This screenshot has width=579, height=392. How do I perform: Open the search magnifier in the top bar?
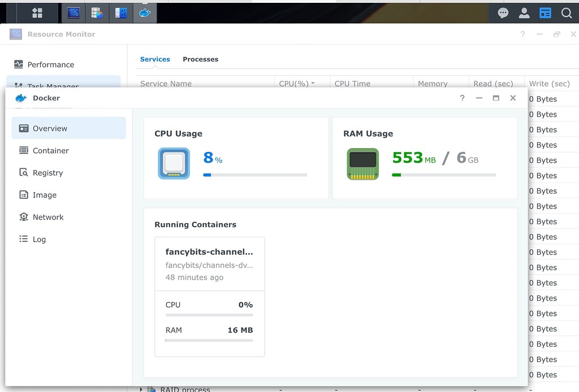coord(567,12)
